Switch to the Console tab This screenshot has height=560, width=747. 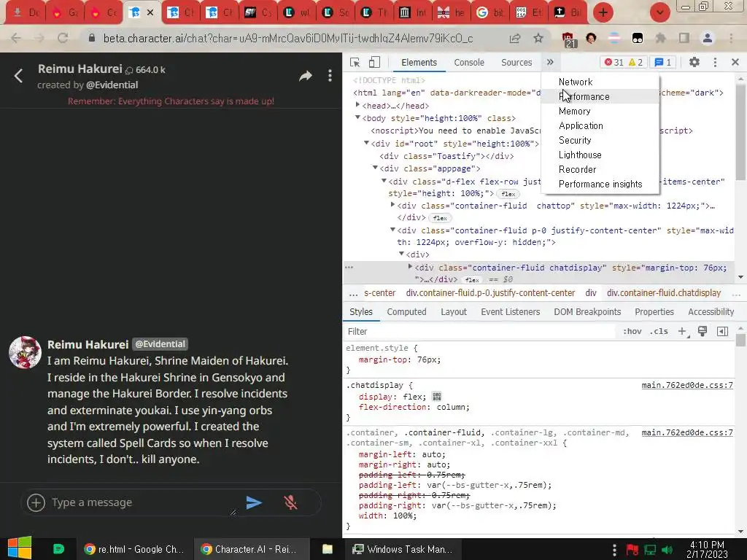tap(469, 63)
